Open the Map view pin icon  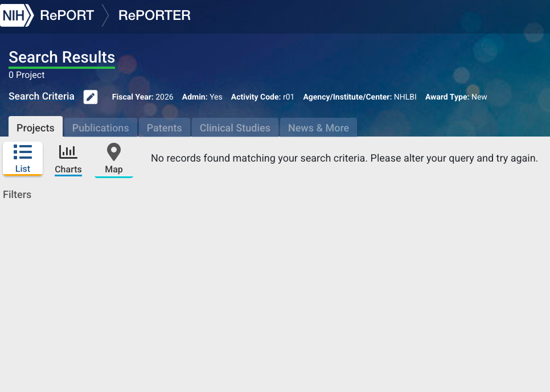tap(114, 152)
